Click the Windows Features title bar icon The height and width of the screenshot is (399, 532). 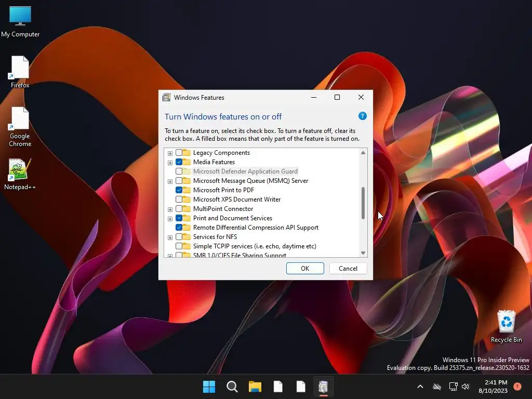[x=167, y=97]
